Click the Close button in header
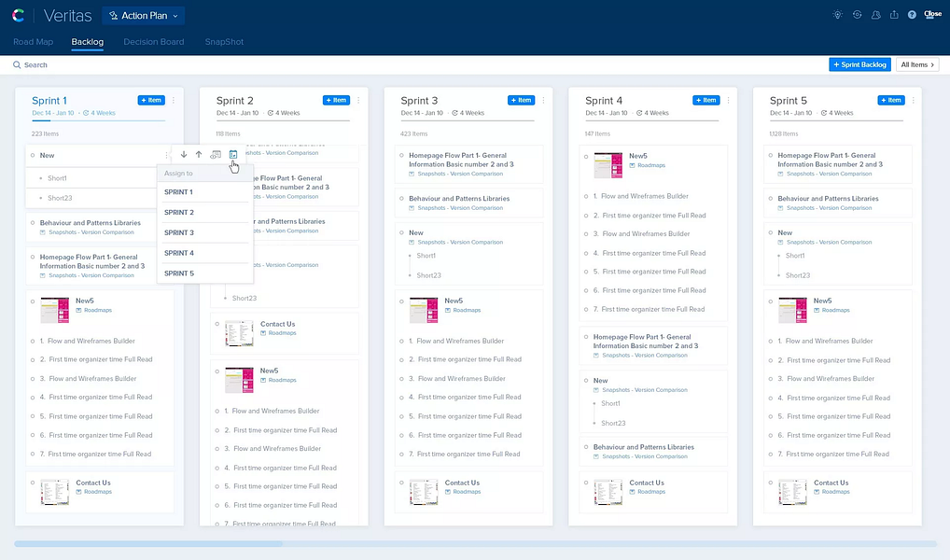This screenshot has height=560, width=950. pos(932,14)
